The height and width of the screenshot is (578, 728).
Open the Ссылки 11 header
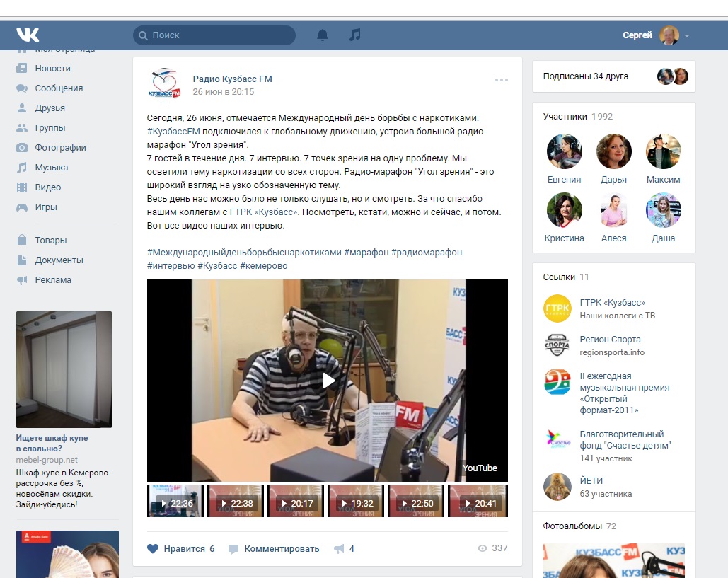tap(566, 277)
